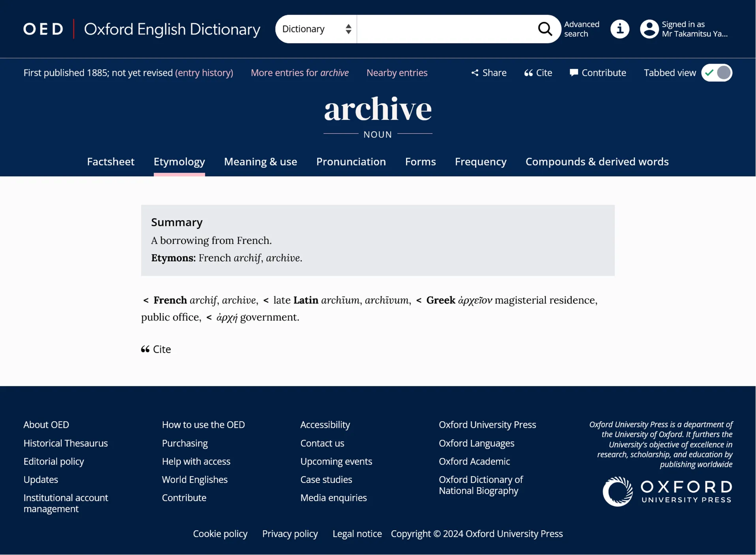Open the entry history link
Viewport: 756px width, 555px height.
pos(204,73)
